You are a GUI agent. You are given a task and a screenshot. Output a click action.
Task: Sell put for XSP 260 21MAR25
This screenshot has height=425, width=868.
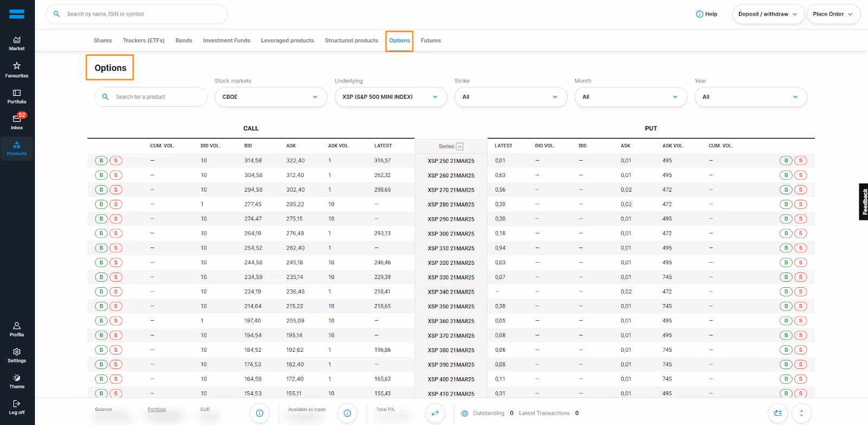801,175
